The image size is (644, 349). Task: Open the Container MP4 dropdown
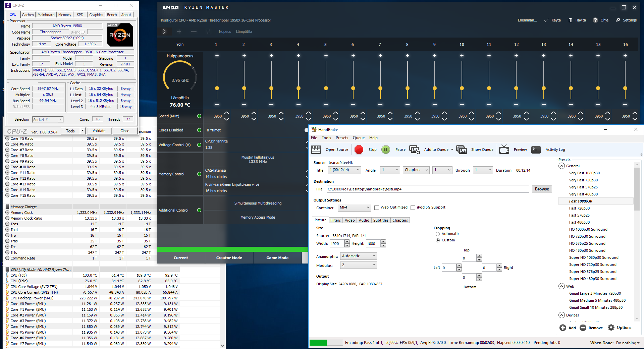point(354,208)
